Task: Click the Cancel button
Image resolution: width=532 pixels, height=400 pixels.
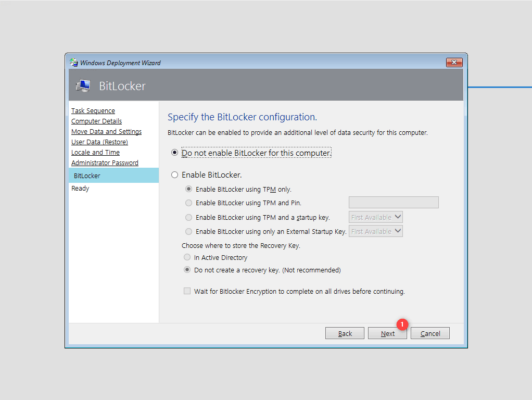Action: tap(430, 333)
